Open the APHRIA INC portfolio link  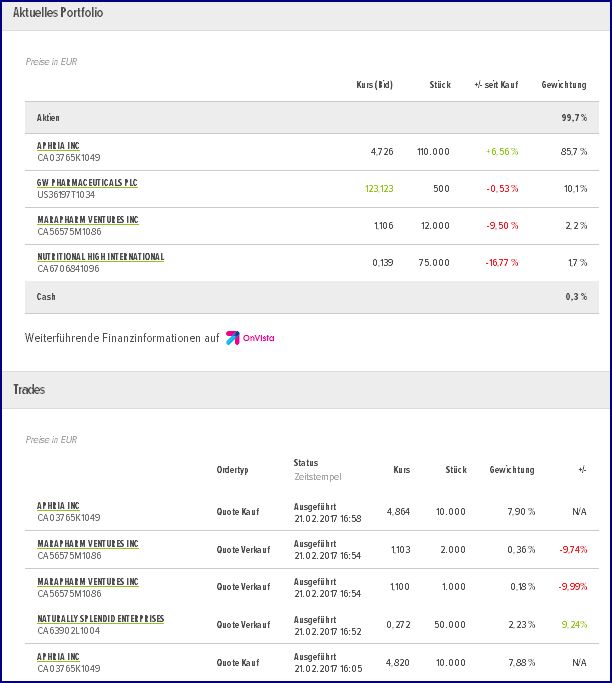(58, 146)
